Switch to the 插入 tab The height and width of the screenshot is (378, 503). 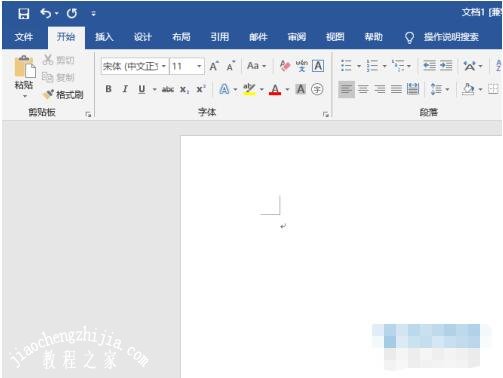coord(104,37)
